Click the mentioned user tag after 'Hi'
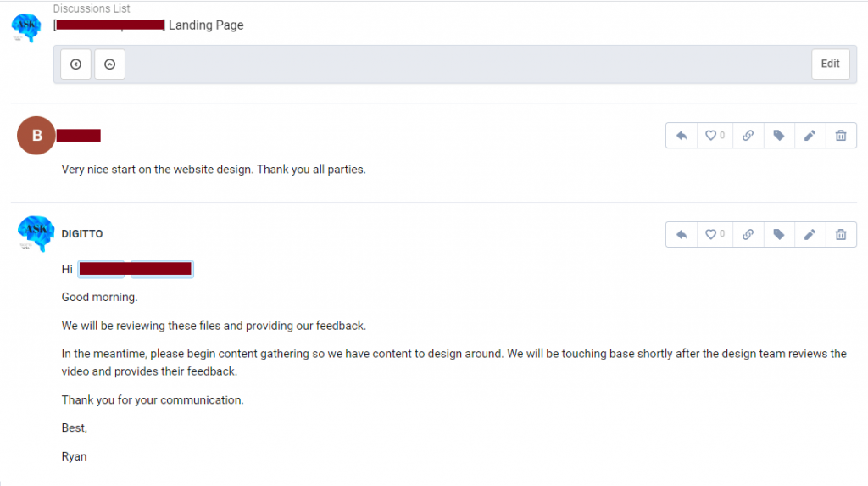This screenshot has width=868, height=486. 136,270
